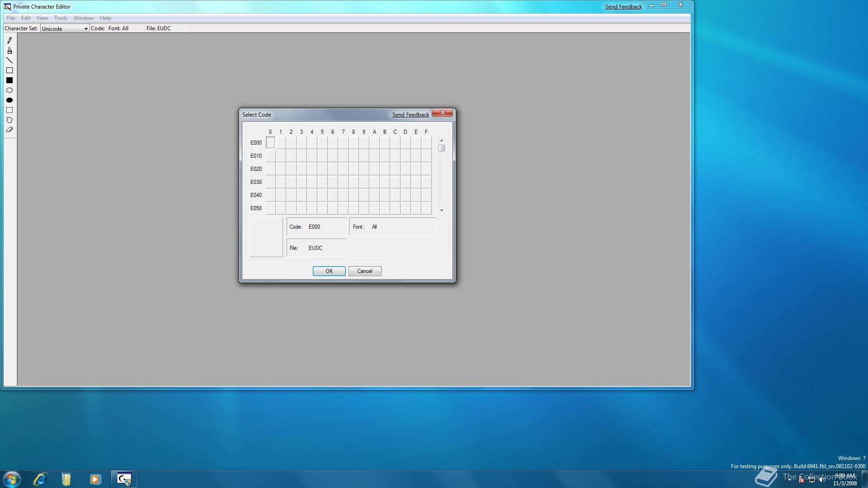Select the Hollow Ellipse tool
This screenshot has height=488, width=868.
point(9,90)
